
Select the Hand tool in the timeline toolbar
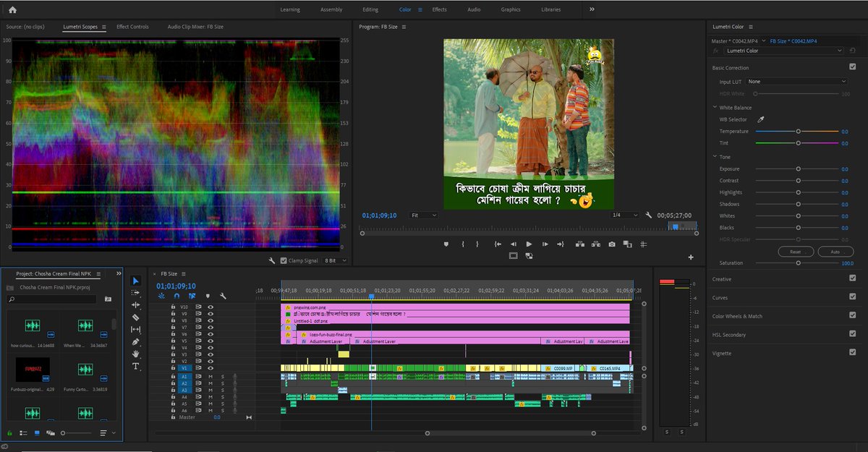pyautogui.click(x=135, y=354)
